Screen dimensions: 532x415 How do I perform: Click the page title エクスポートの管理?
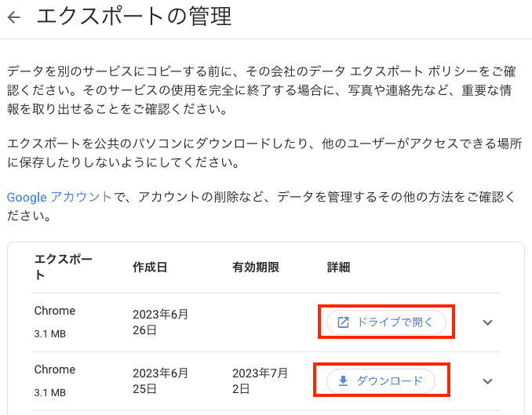coord(134,16)
